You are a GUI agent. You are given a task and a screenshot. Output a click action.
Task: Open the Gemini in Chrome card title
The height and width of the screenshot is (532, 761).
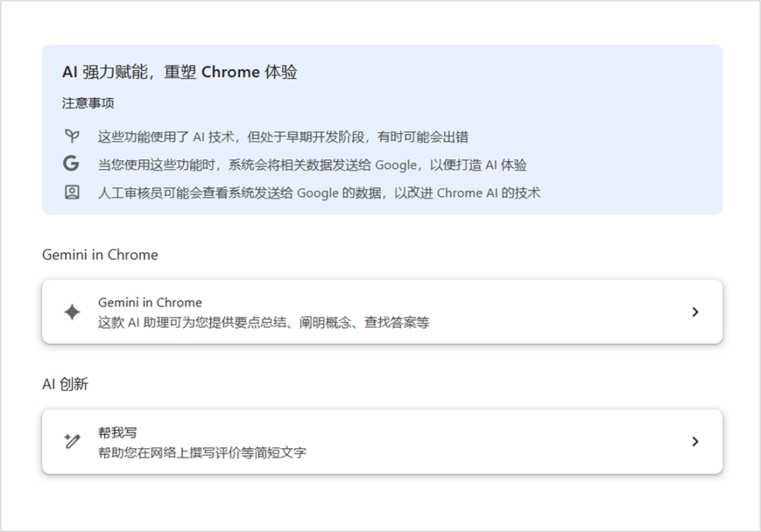click(x=150, y=302)
